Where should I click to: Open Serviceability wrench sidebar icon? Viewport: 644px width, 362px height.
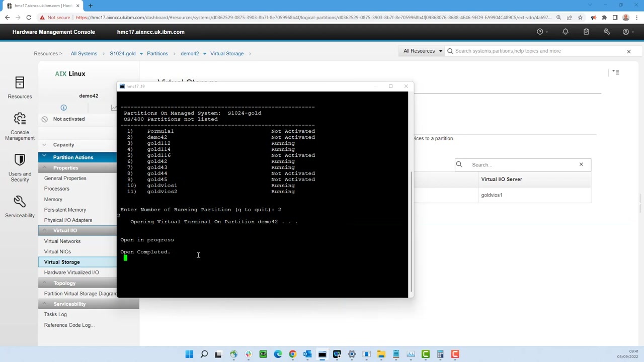tap(20, 202)
